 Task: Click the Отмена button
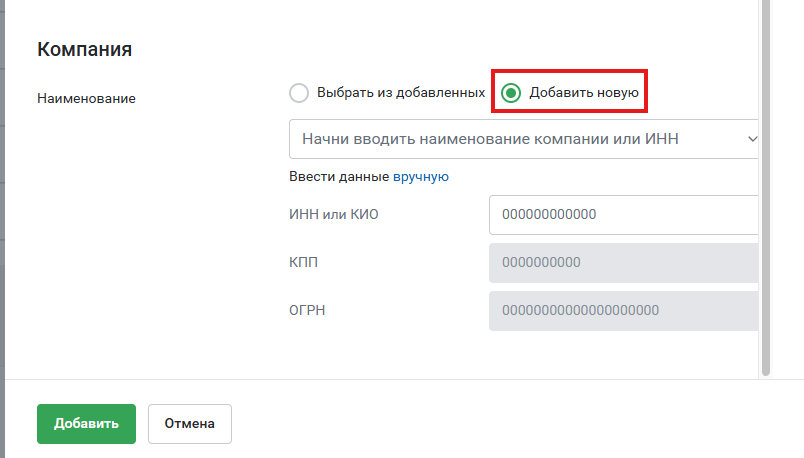point(190,424)
